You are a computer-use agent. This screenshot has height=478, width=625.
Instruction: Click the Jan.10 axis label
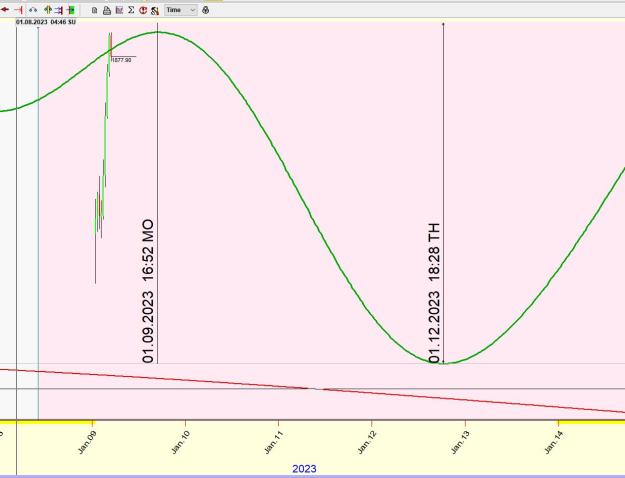(x=181, y=442)
